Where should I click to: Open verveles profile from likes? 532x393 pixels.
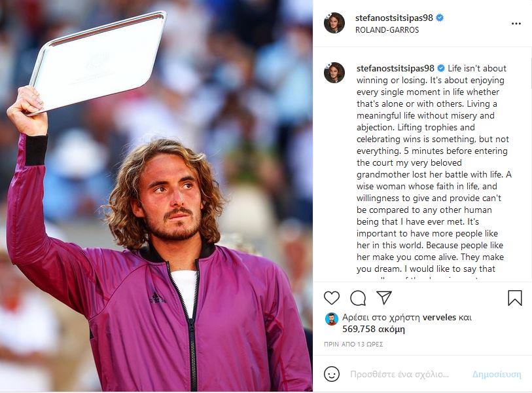pos(439,317)
